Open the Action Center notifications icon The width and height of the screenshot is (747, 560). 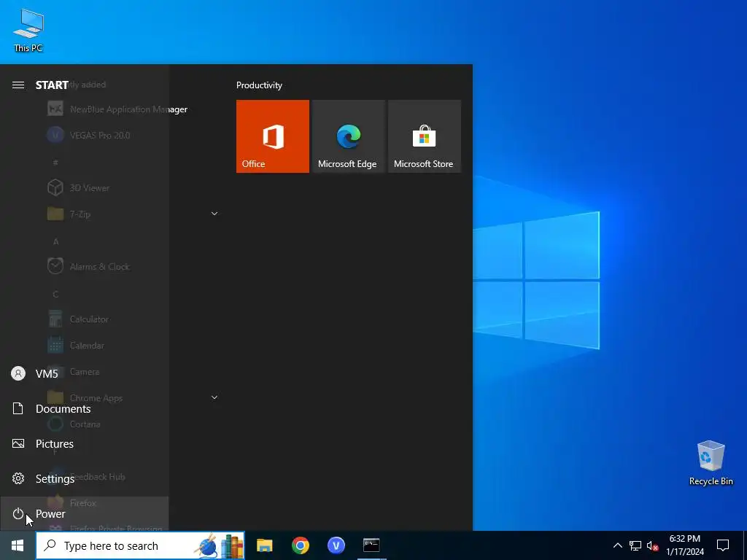[723, 545]
